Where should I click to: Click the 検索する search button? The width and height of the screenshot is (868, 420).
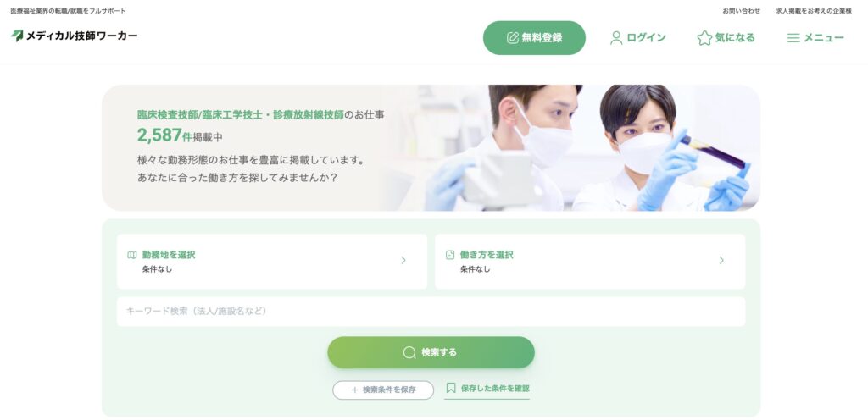431,352
